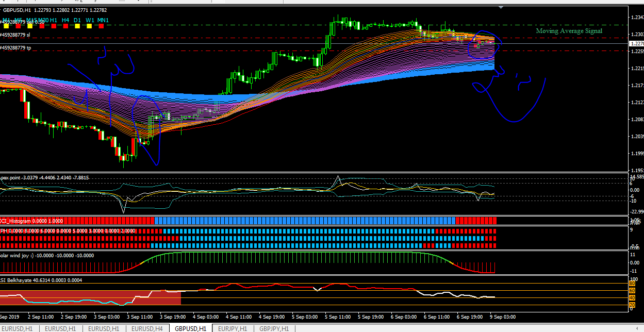
Task: Click the red M5 timeframe signal square
Action: 19,25
